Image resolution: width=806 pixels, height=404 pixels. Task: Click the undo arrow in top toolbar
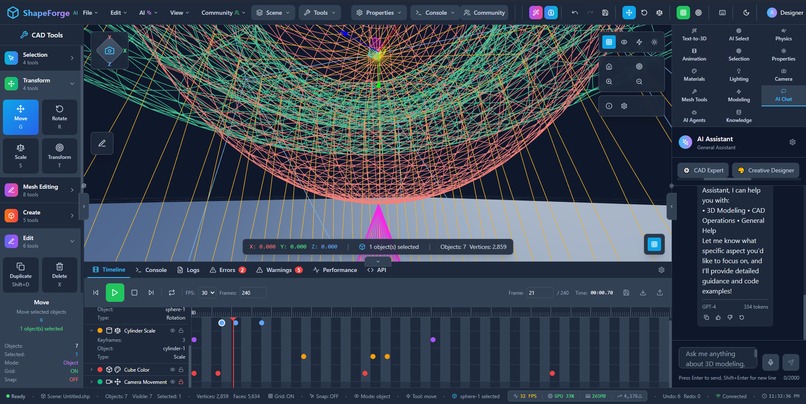(575, 13)
